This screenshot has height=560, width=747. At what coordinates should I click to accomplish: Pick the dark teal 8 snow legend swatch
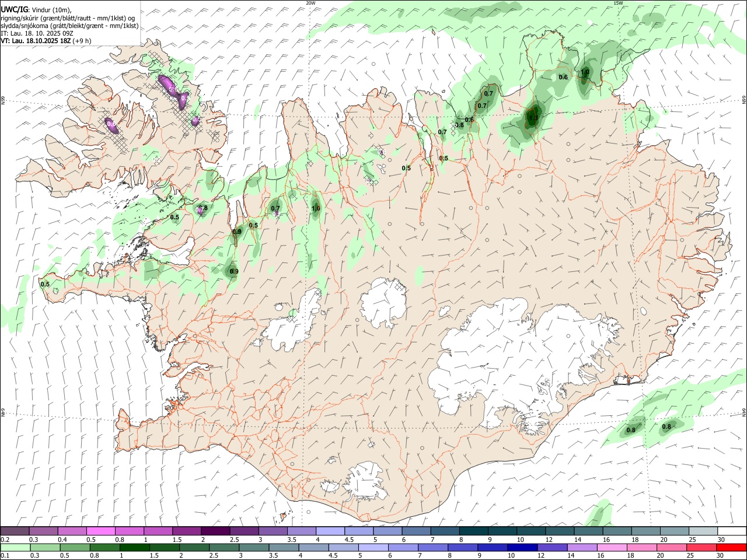pyautogui.click(x=473, y=531)
